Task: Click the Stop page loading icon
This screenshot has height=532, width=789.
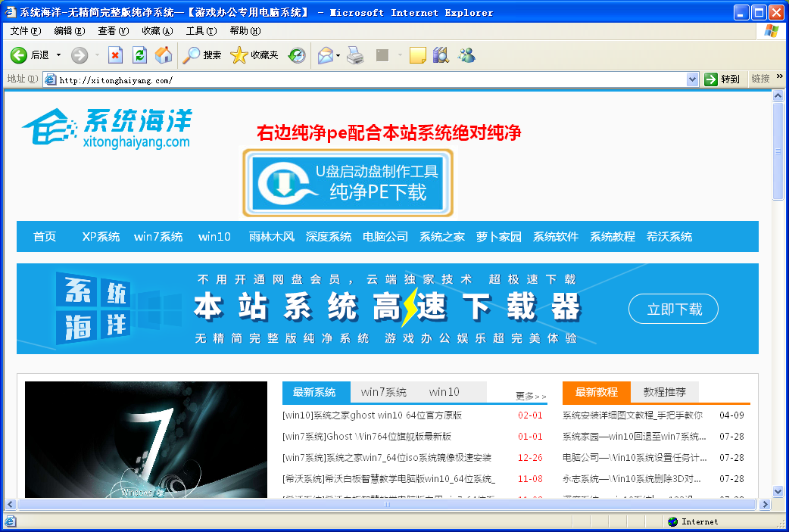Action: click(116, 55)
